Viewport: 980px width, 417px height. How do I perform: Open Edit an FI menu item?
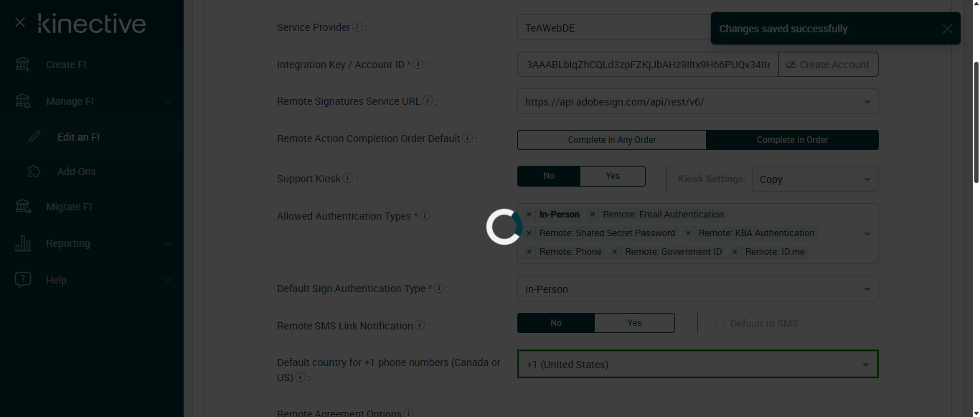[78, 137]
